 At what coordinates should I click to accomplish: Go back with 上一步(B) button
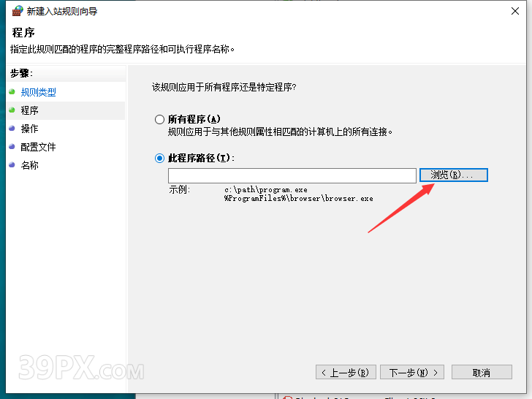[x=346, y=372]
